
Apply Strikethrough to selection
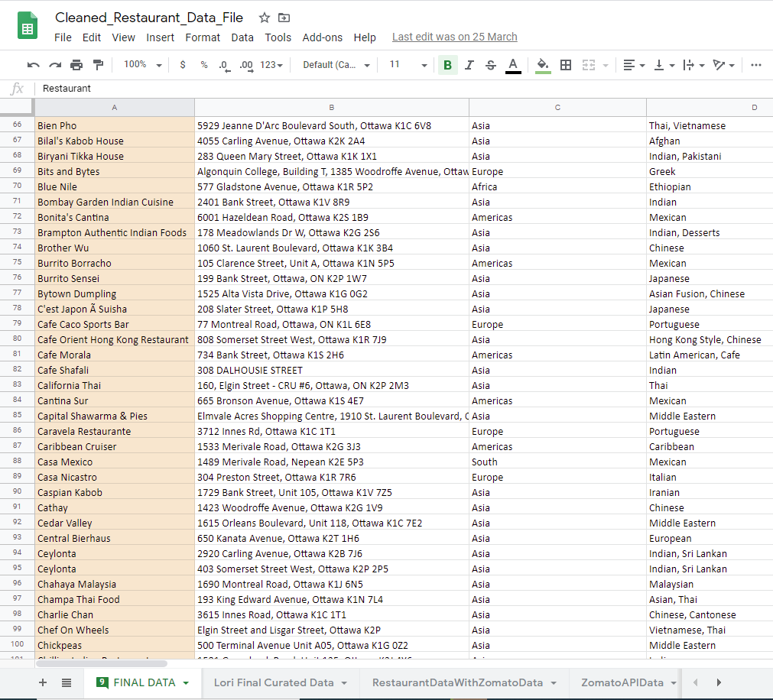click(x=489, y=65)
